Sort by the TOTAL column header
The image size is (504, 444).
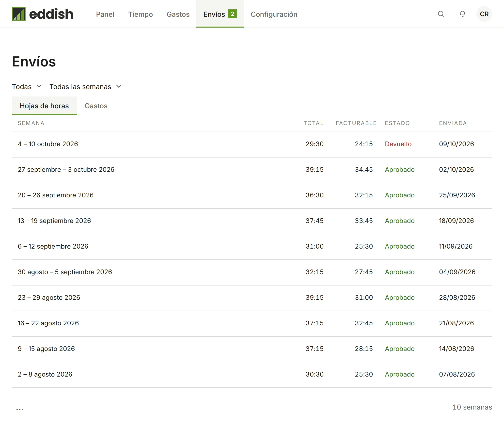pos(313,123)
